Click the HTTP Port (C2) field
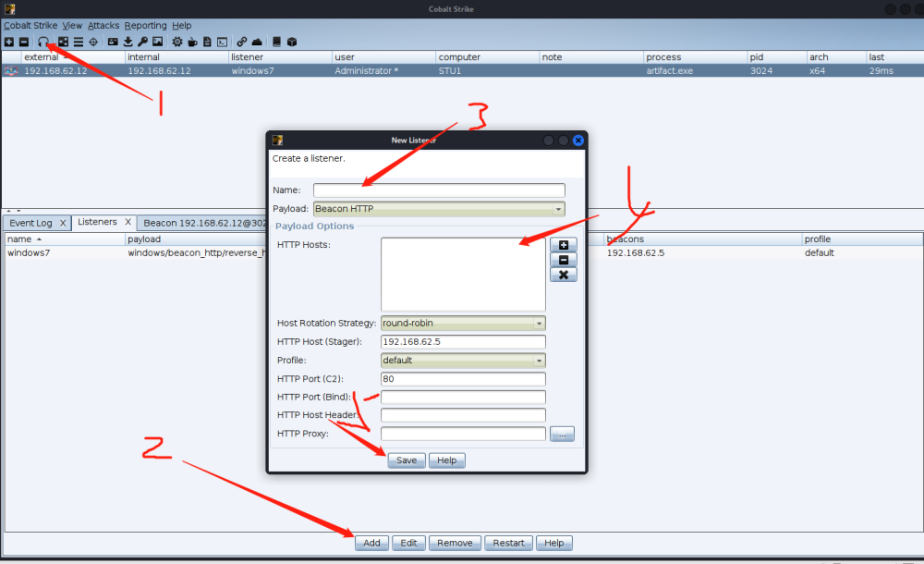 tap(463, 379)
